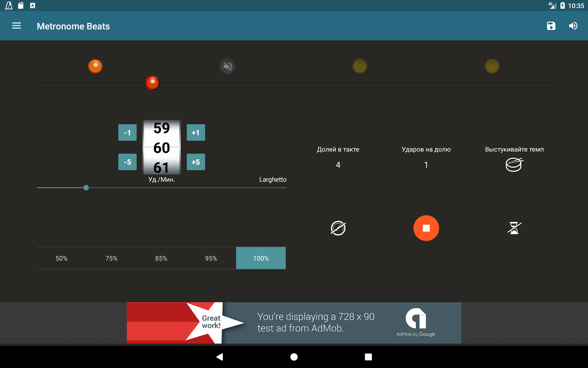Viewport: 588px width, 368px height.
Task: Select the 50% tempo tab
Action: (61, 258)
